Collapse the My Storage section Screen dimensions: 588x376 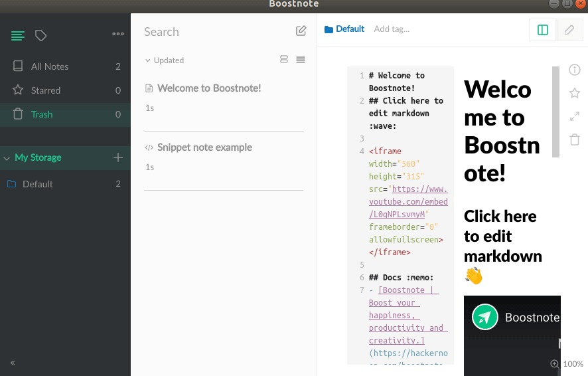click(7, 158)
